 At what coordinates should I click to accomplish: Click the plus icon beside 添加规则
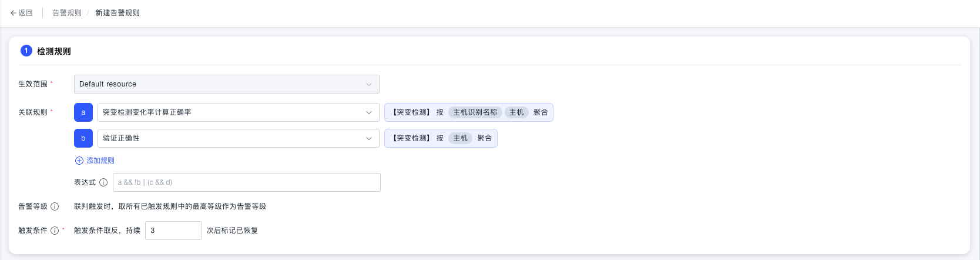coord(79,161)
